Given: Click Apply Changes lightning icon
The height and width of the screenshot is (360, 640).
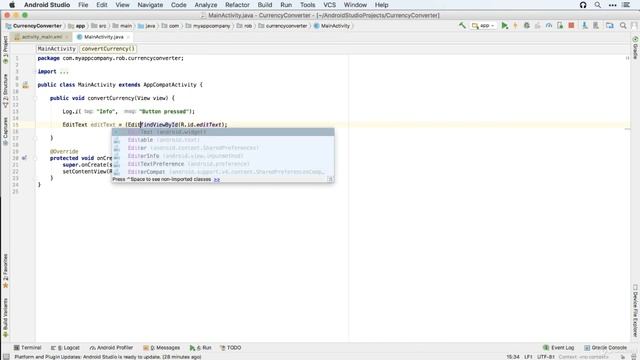Looking at the screenshot, I should click(515, 26).
